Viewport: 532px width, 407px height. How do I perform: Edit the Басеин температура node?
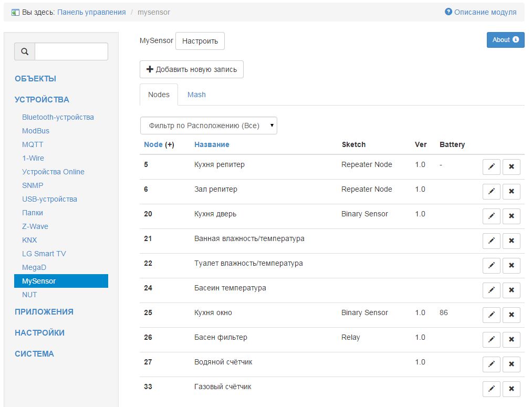click(491, 290)
